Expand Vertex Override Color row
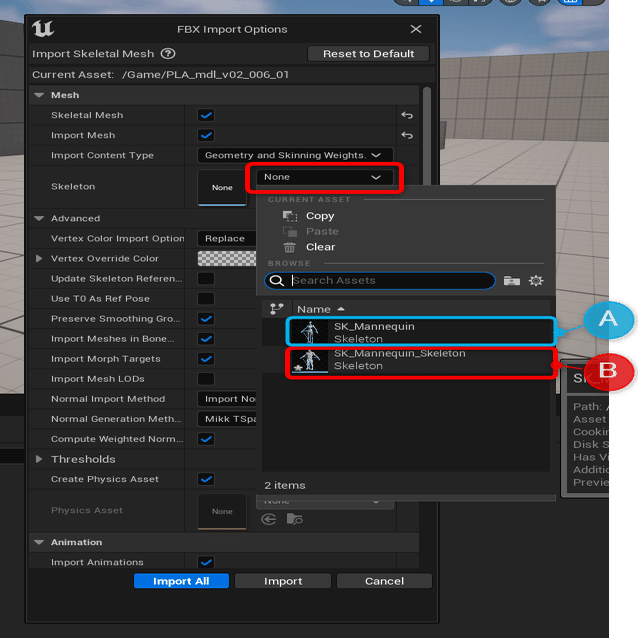Image resolution: width=638 pixels, height=638 pixels. point(39,258)
